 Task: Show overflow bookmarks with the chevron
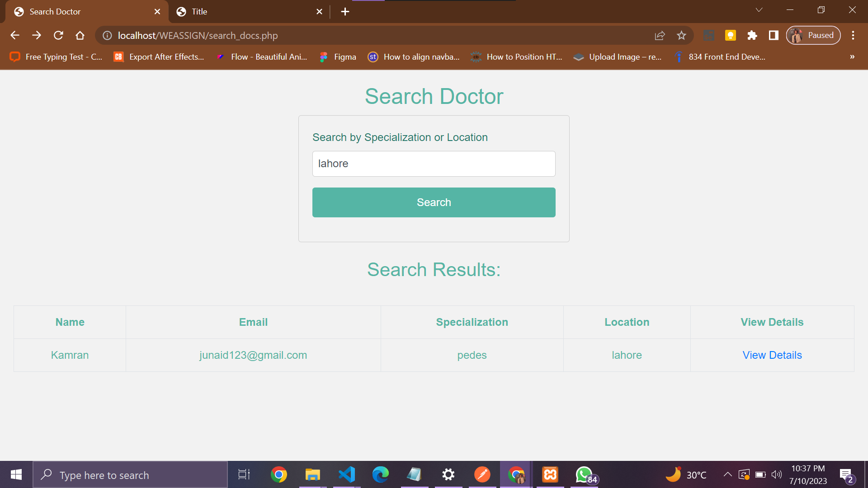click(x=852, y=57)
